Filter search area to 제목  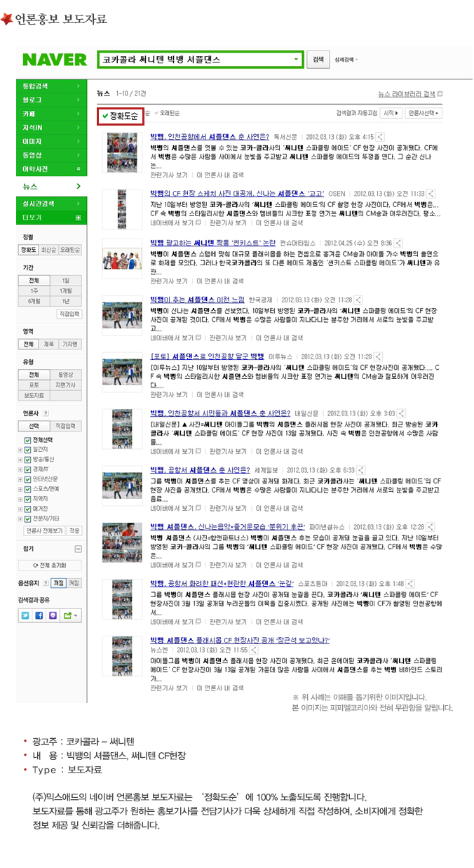(x=50, y=344)
